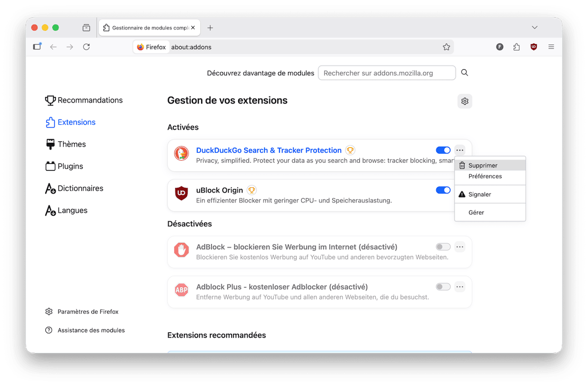
Task: Open Assistance des modules link
Action: (x=85, y=330)
